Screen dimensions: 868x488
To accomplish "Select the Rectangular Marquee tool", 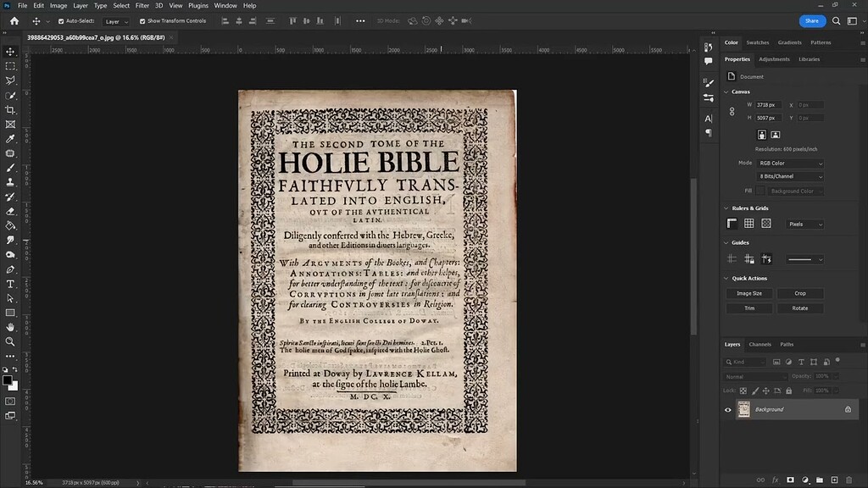I will (x=10, y=66).
